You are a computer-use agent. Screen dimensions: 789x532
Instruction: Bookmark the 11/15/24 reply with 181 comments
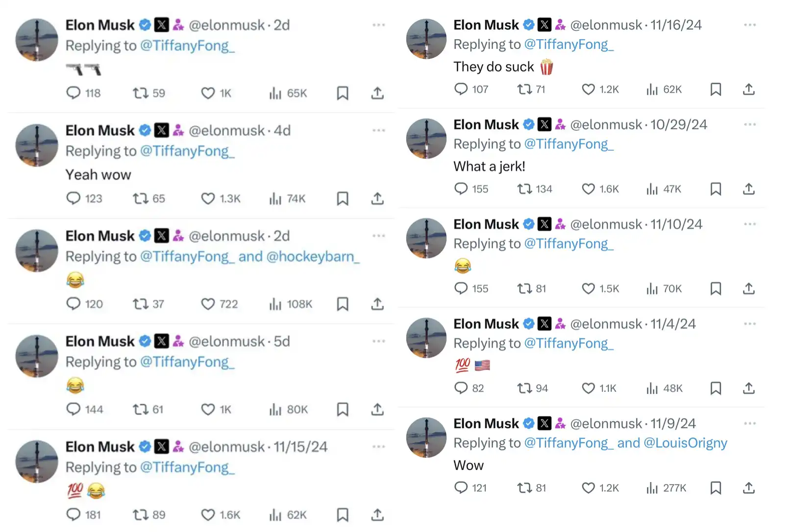(343, 514)
